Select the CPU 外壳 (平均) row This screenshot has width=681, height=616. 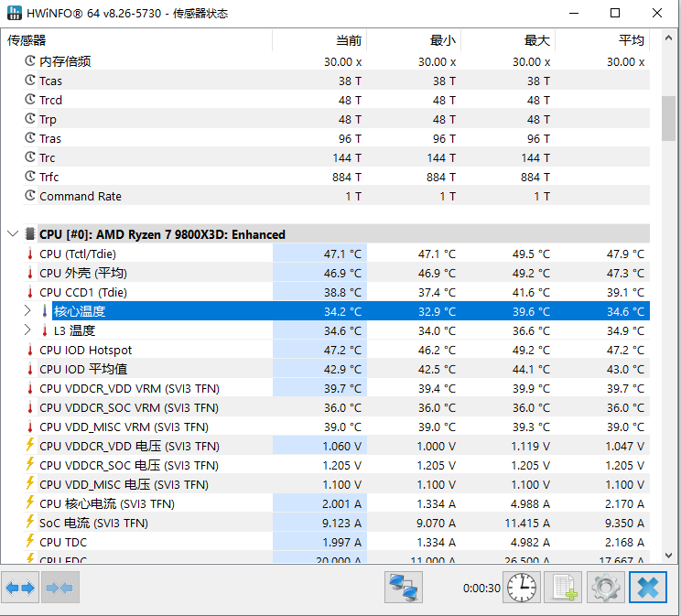(x=336, y=273)
